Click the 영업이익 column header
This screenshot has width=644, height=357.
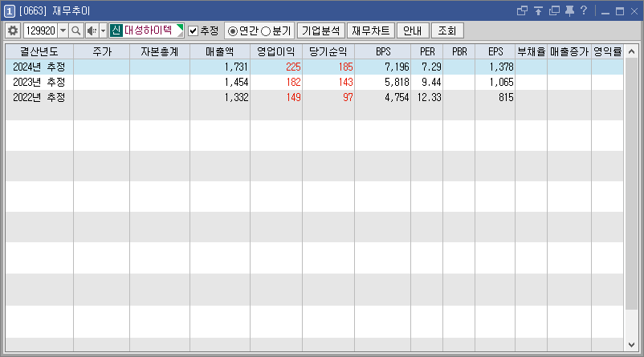[x=276, y=51]
